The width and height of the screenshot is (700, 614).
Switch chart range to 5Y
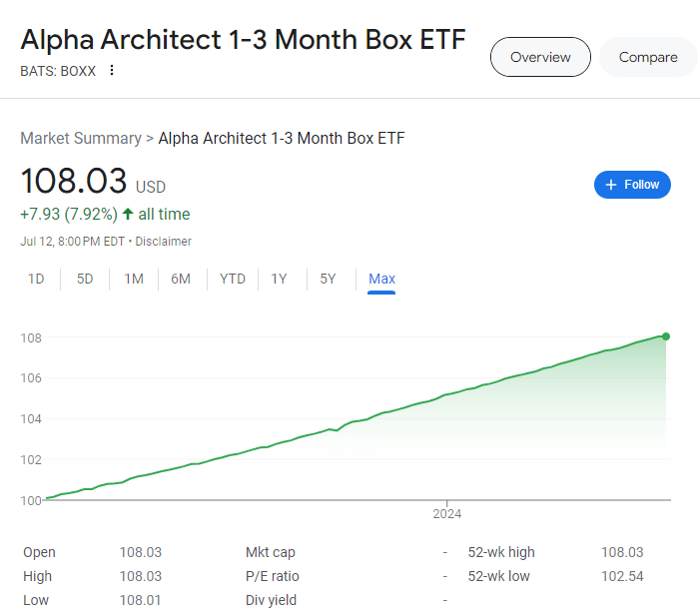coord(328,279)
